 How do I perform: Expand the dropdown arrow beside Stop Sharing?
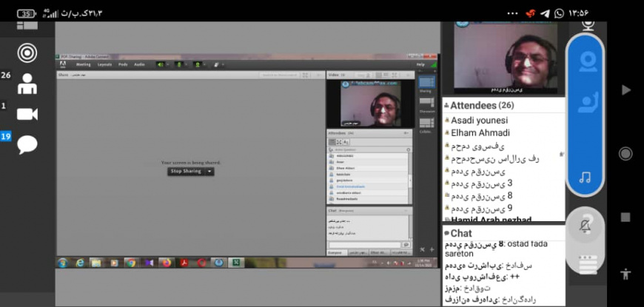point(210,172)
